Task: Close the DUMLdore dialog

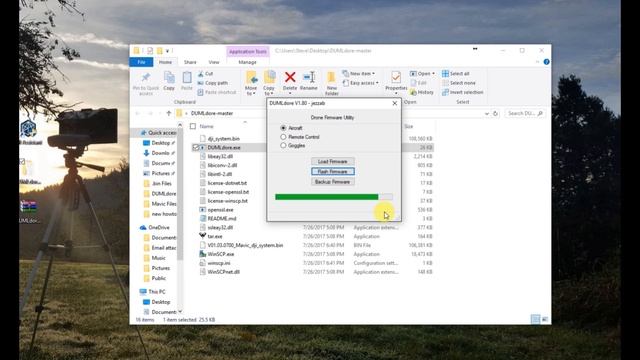Action: click(395, 104)
